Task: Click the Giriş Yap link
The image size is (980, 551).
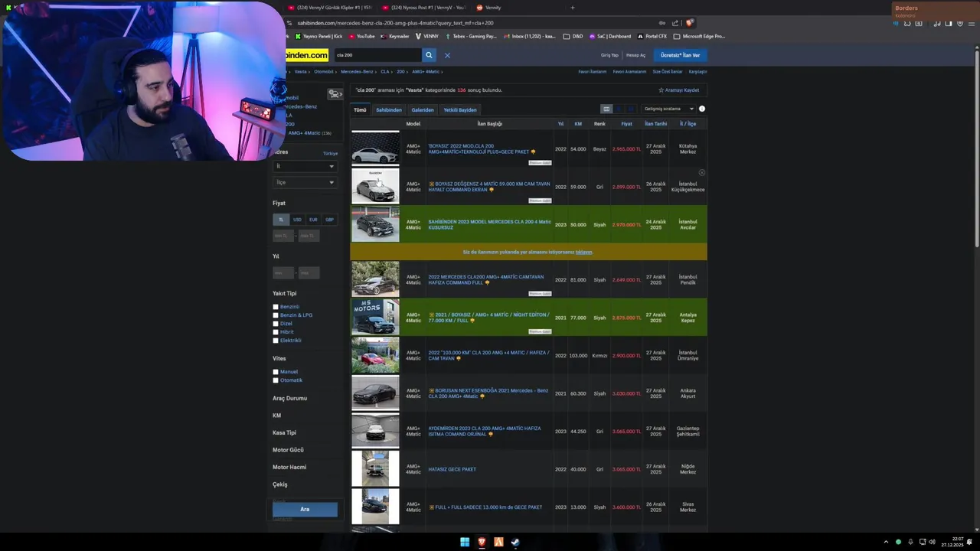Action: tap(609, 55)
